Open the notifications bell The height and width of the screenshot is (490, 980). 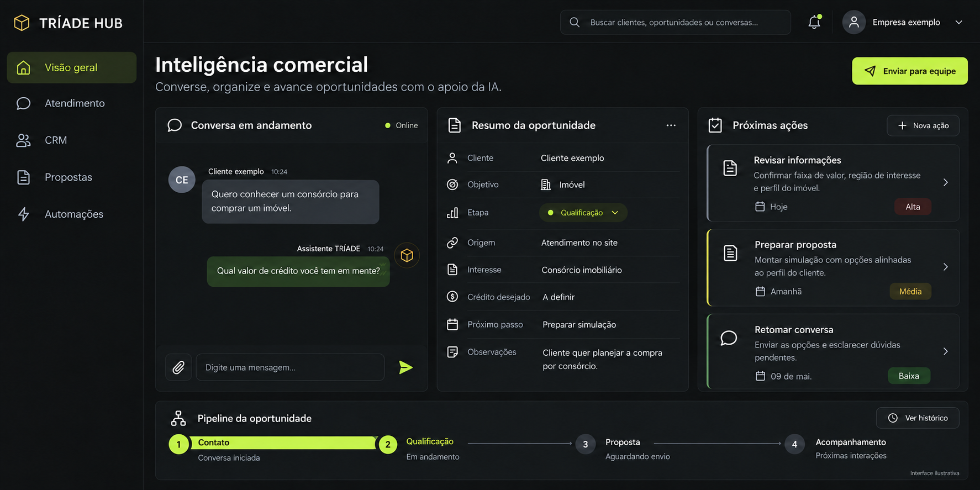(814, 22)
